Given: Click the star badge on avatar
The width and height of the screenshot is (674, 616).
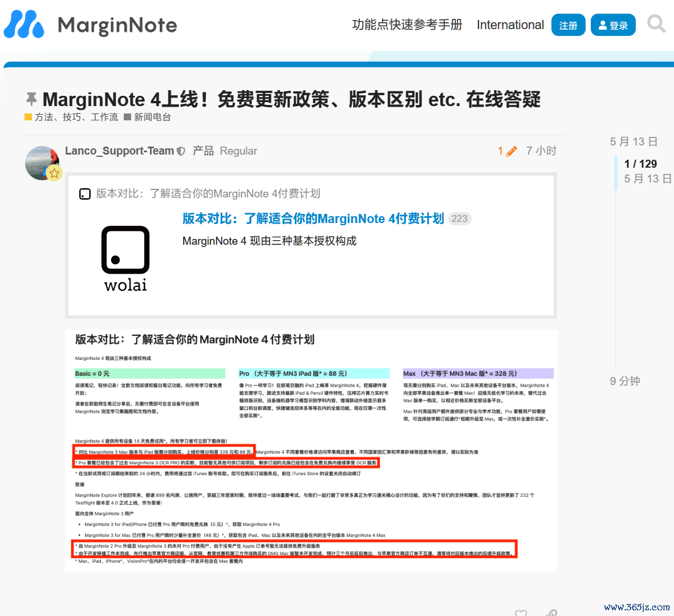Looking at the screenshot, I should click(x=54, y=173).
